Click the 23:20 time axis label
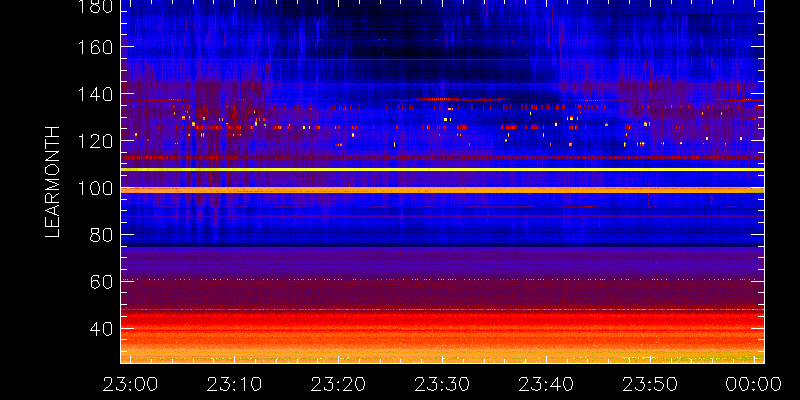 (338, 384)
